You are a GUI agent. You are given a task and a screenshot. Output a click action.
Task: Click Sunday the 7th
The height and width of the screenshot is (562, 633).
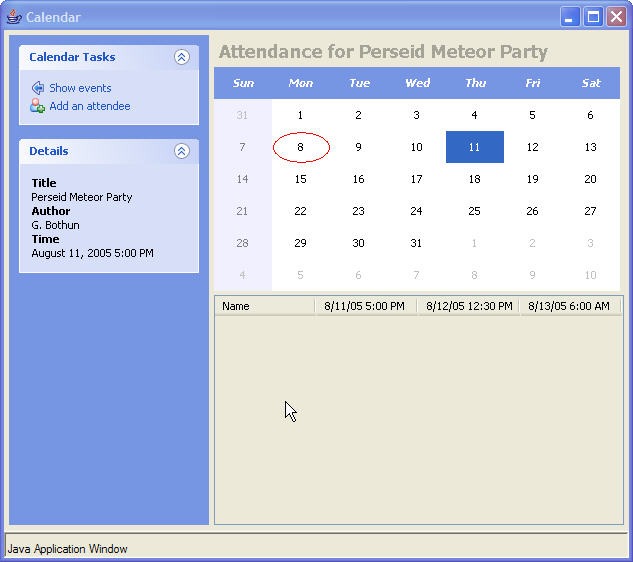point(243,147)
